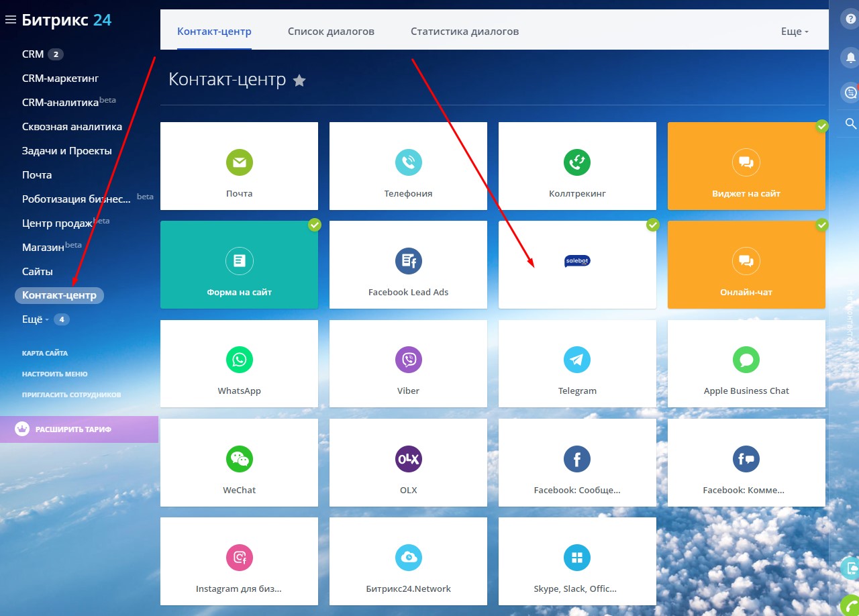The image size is (859, 616).
Task: Select Контакт-центр in the left sidebar
Action: pyautogui.click(x=59, y=295)
